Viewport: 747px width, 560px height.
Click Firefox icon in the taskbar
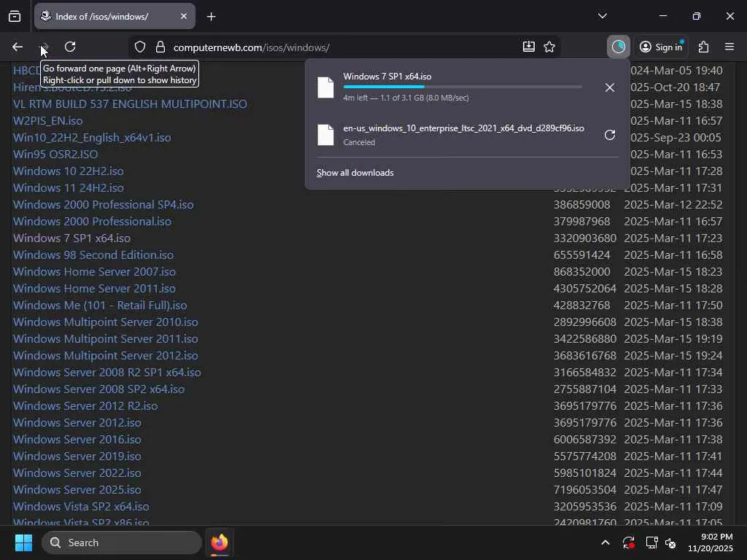[x=220, y=542]
